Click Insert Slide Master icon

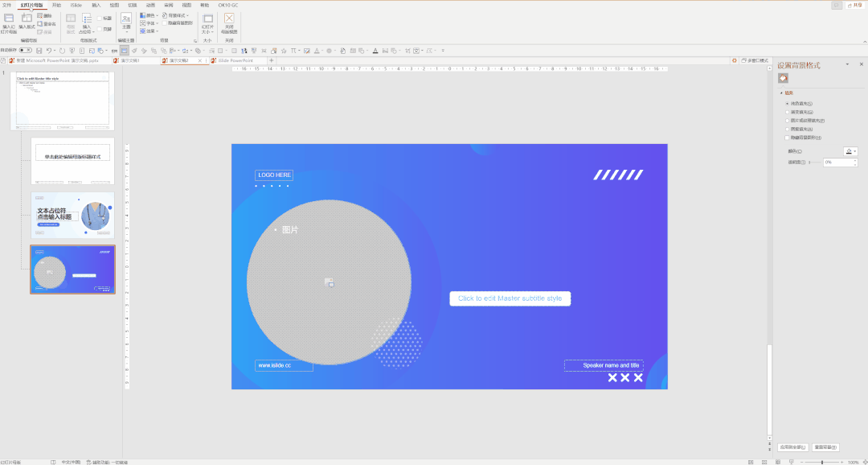coord(9,18)
